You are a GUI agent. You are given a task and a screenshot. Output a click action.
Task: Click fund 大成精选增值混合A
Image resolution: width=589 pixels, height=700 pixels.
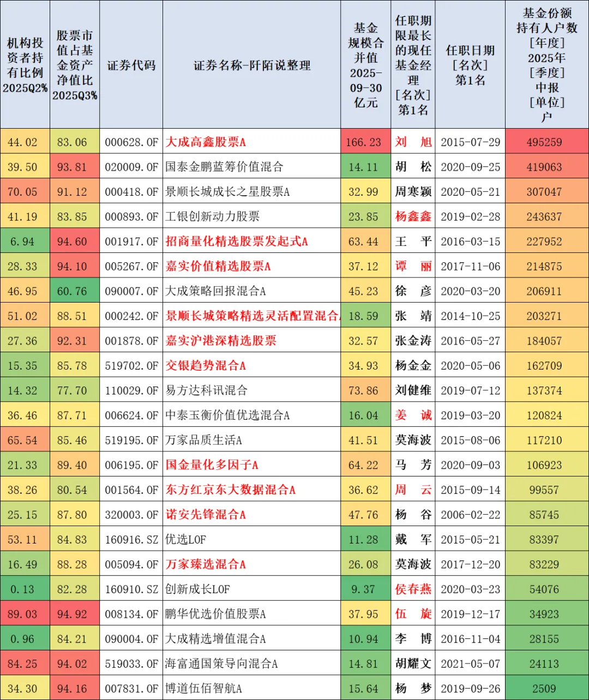[x=216, y=639]
